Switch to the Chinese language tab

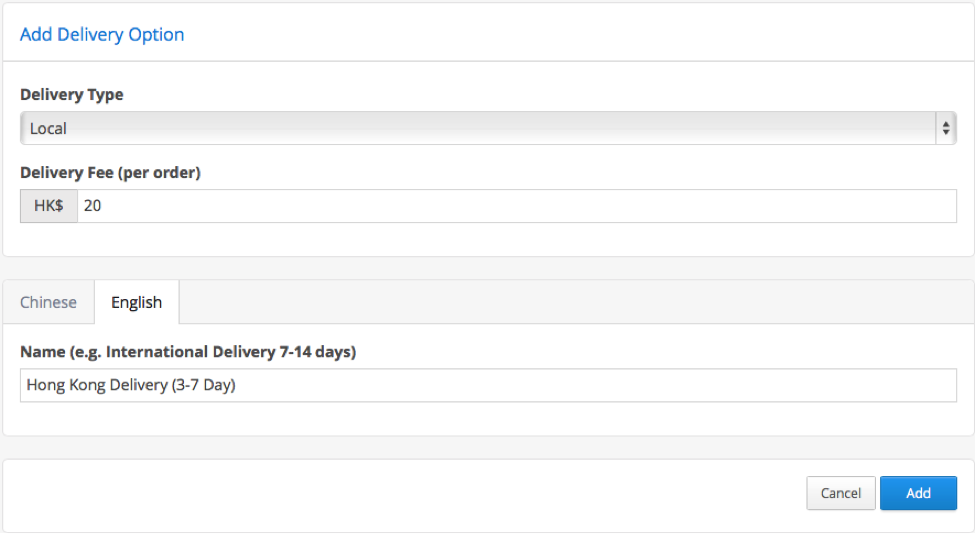[x=49, y=302]
